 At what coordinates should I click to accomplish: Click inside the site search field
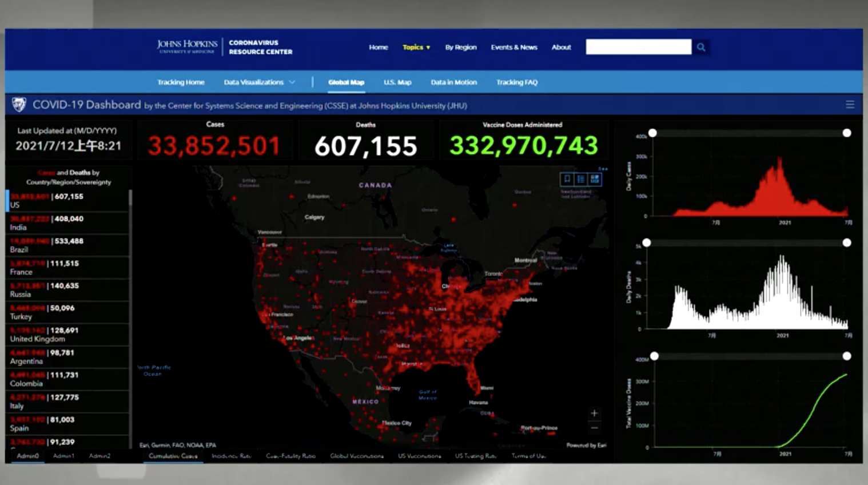pos(639,47)
